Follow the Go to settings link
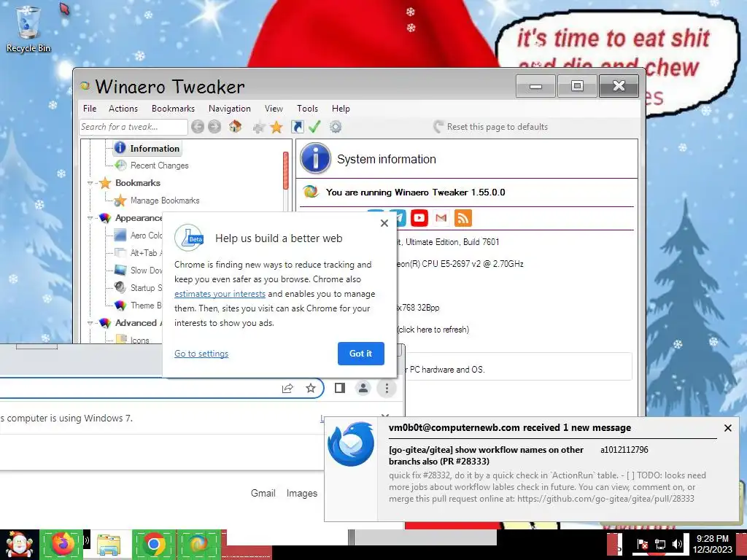The image size is (747, 560). 201,354
